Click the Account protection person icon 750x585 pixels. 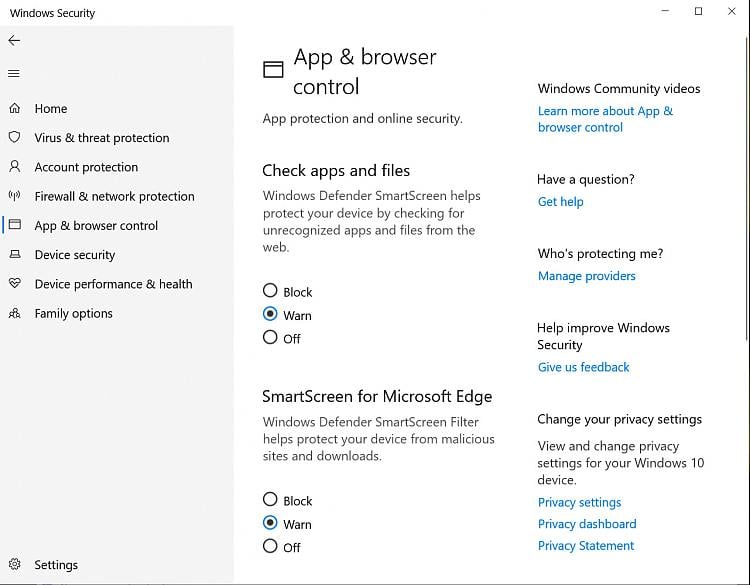tap(15, 166)
